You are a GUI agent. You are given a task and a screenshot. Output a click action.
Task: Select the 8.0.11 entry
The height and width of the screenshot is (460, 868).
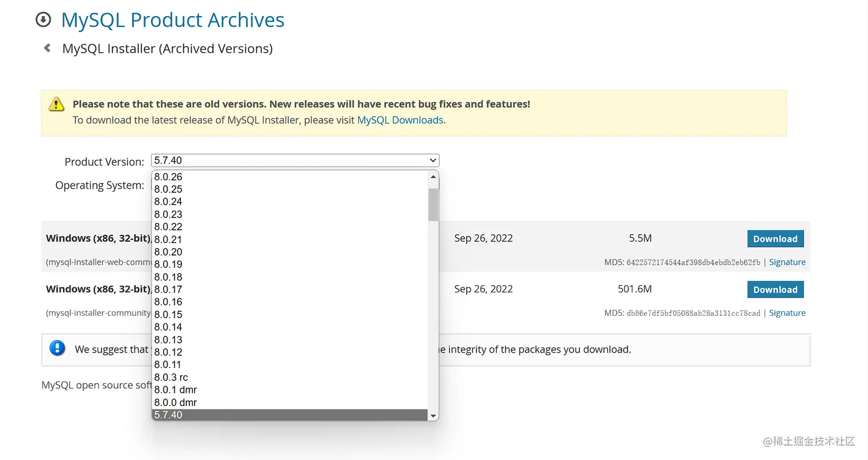(x=290, y=365)
